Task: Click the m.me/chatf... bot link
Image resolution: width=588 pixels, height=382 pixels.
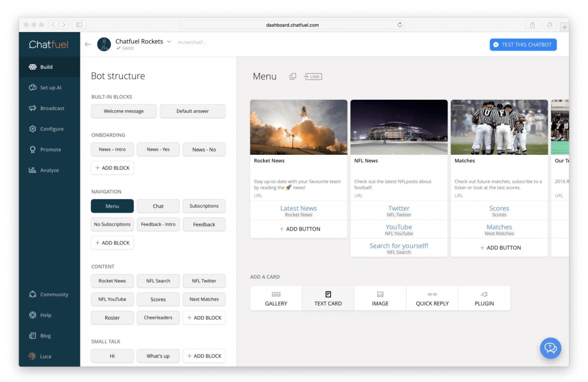Action: tap(192, 42)
